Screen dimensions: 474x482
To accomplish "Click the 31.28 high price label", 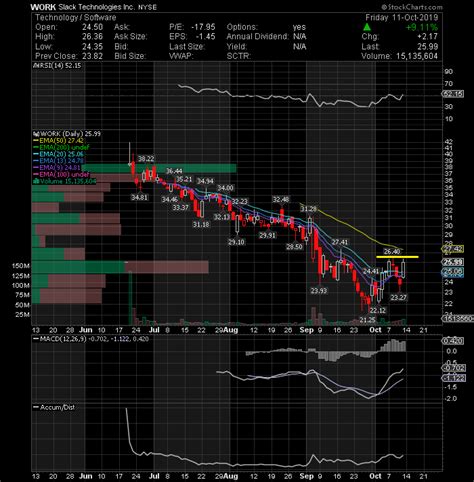I will pos(308,209).
